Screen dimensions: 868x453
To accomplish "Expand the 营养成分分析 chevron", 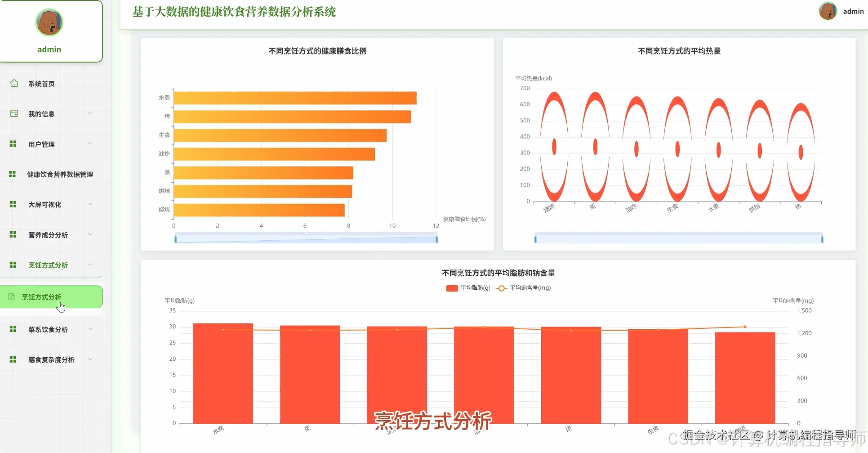I will [x=90, y=234].
